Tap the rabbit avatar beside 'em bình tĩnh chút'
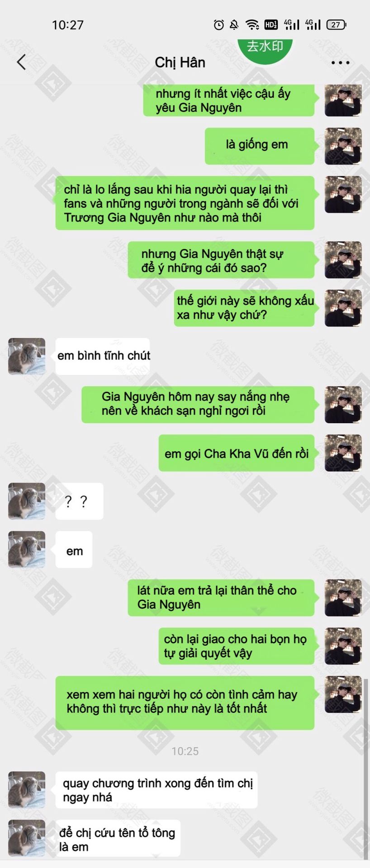The image size is (370, 868). [27, 356]
